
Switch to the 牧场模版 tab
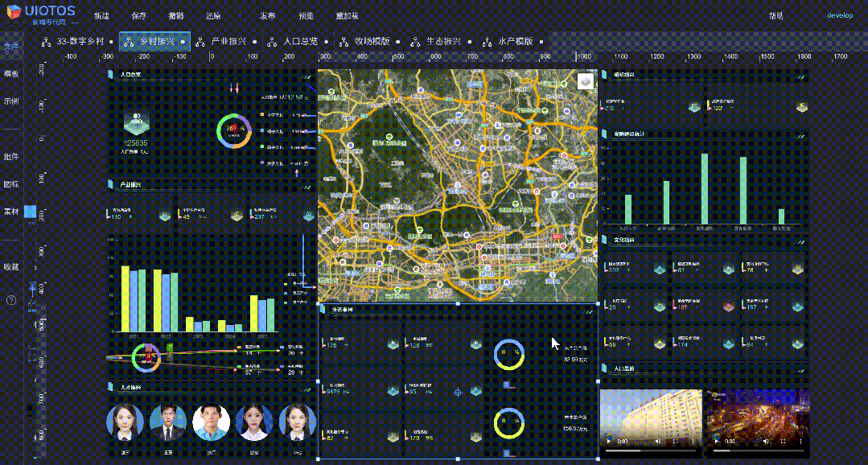[372, 41]
